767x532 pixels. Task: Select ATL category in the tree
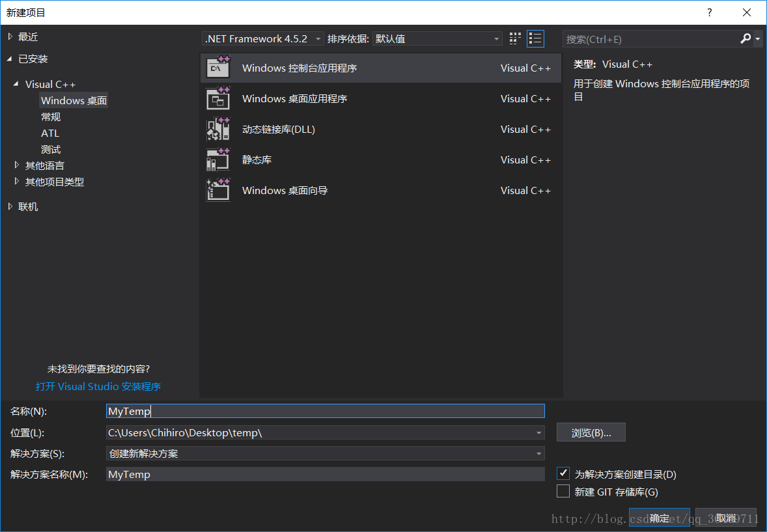(x=50, y=133)
